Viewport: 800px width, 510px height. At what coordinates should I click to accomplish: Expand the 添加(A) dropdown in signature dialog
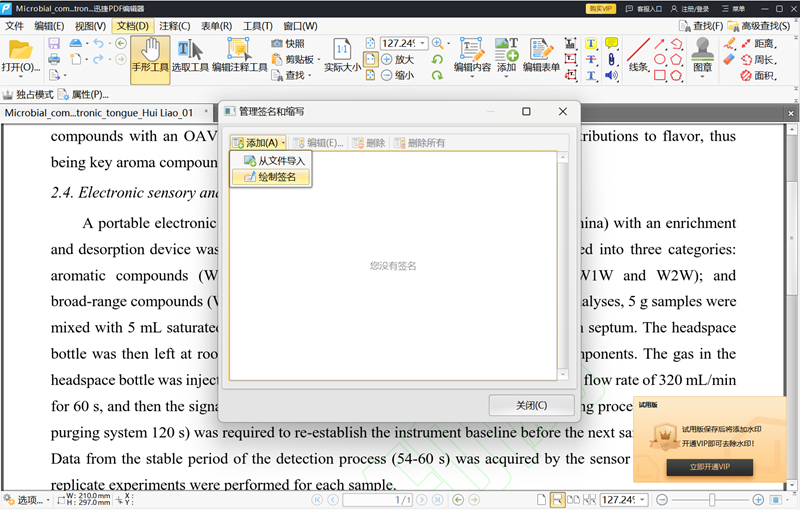tap(258, 143)
